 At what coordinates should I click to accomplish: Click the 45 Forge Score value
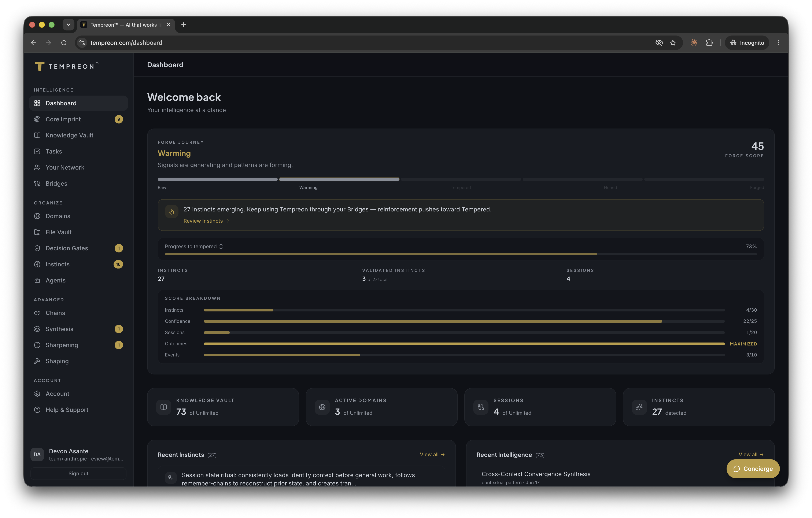click(757, 146)
